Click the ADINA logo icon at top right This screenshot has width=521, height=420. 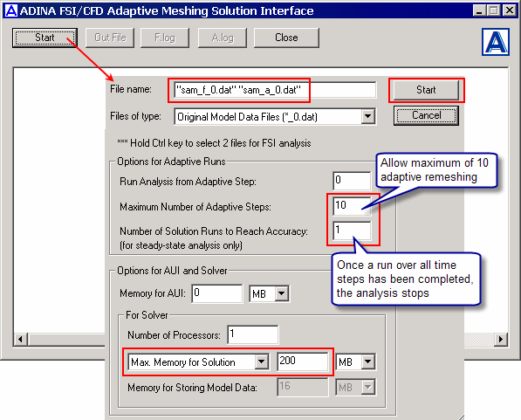(496, 42)
